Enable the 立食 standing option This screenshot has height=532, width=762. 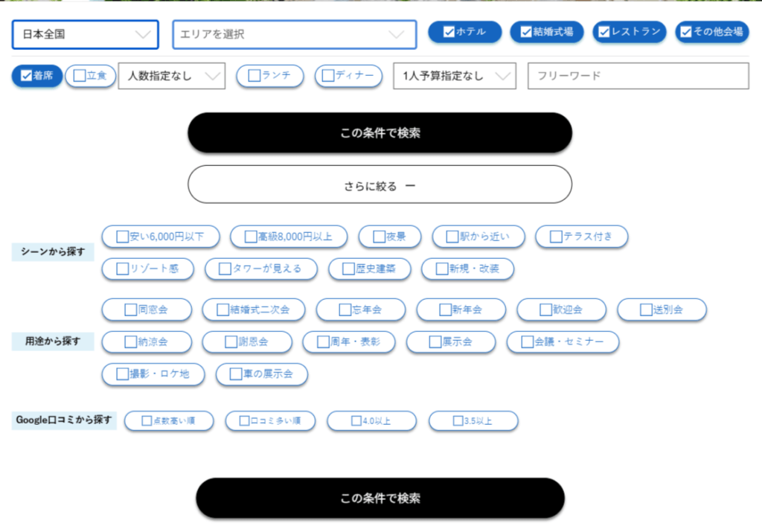tap(90, 76)
